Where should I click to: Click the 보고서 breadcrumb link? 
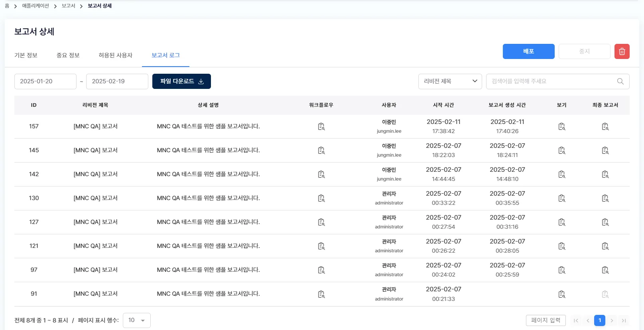68,6
